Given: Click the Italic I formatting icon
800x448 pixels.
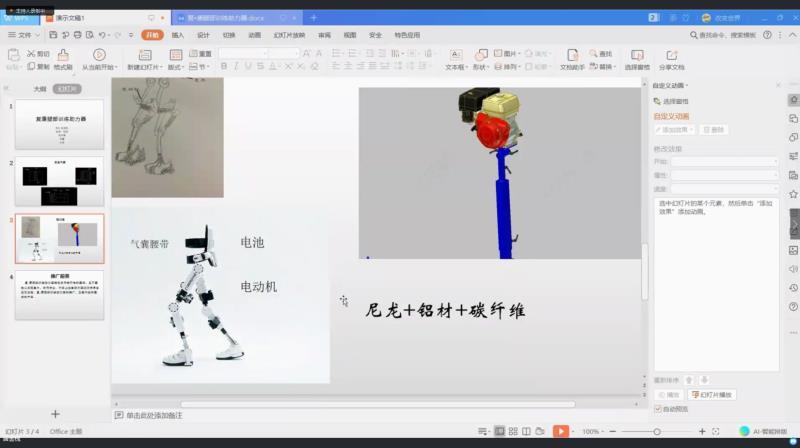Looking at the screenshot, I should pos(236,66).
